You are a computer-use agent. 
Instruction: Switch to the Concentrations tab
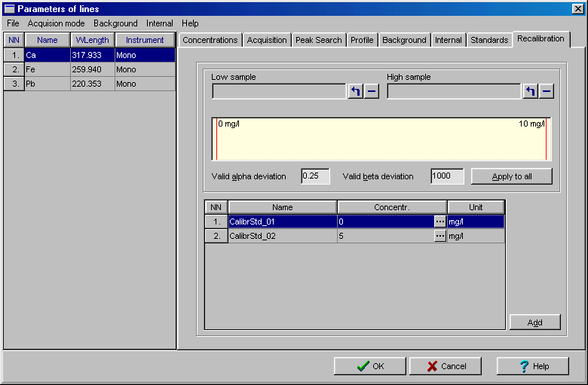click(x=210, y=40)
